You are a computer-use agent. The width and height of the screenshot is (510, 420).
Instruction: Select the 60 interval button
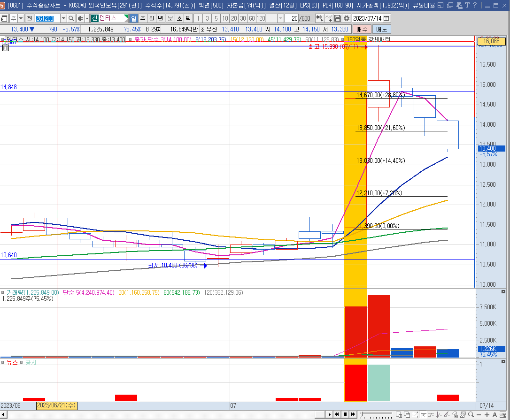pyautogui.click(x=252, y=18)
